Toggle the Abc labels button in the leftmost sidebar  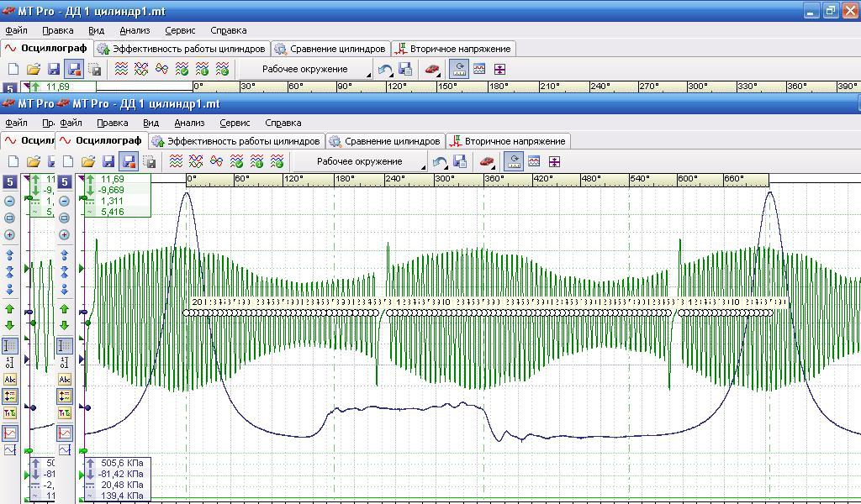pos(9,380)
